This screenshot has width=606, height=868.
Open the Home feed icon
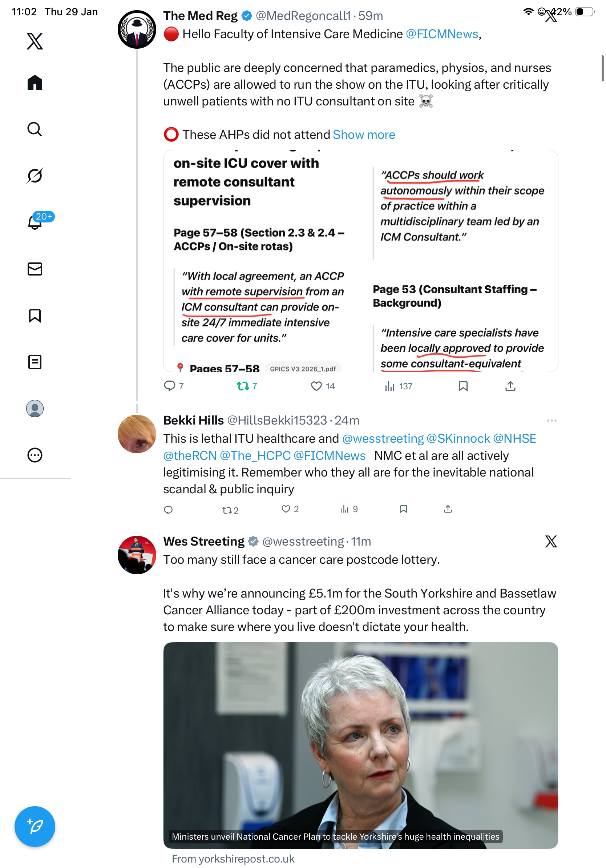[x=35, y=83]
